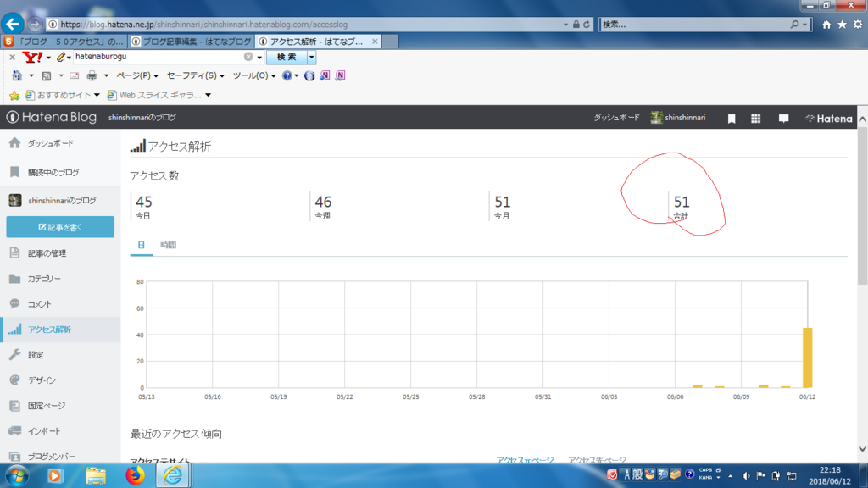Open Hatena bookmark icon in header
This screenshot has height=488, width=868.
pos(732,118)
